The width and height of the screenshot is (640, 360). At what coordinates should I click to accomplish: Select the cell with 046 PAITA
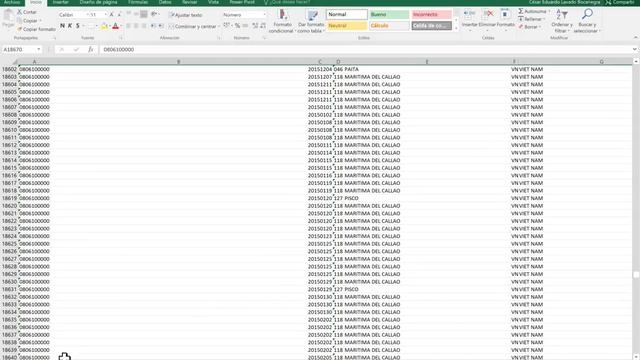(x=346, y=69)
